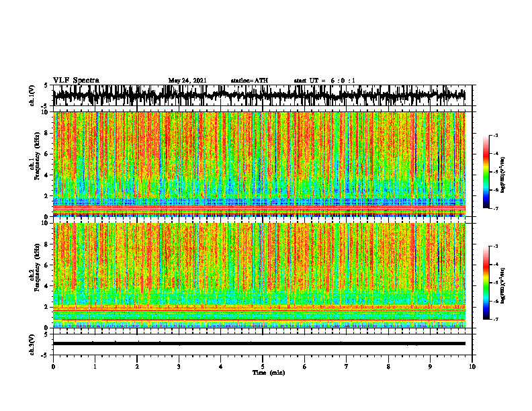Viewport: 532px width, 411px height.
Task: Select the "May 24, 2021" date label
Action: coord(187,81)
